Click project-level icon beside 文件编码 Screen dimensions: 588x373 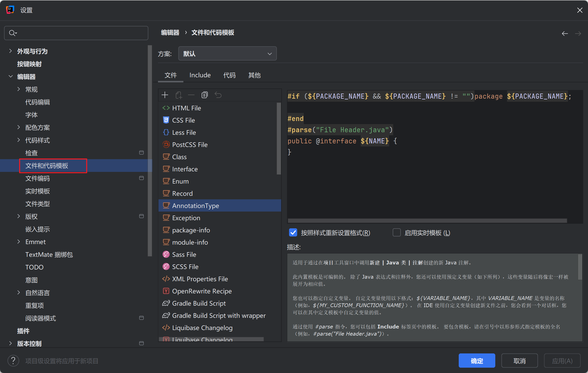pos(141,178)
